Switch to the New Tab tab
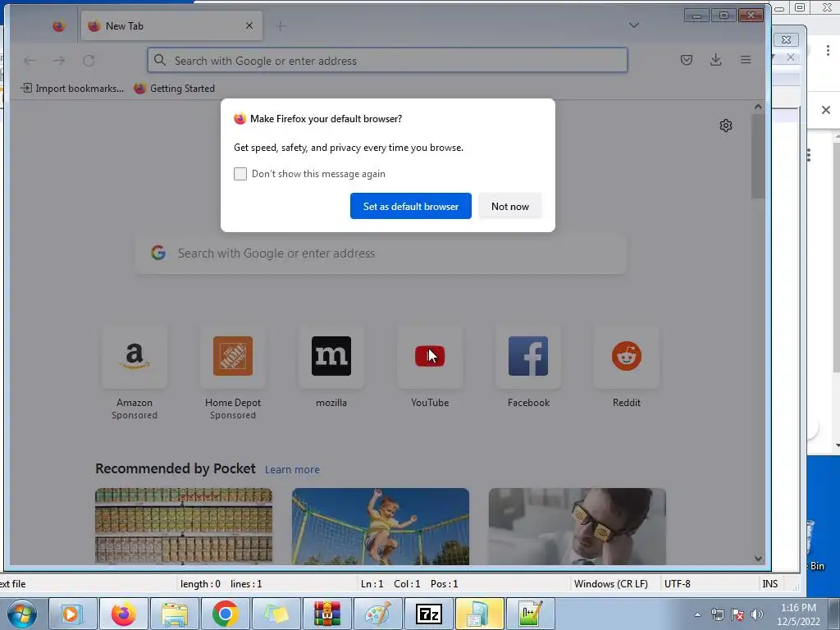The height and width of the screenshot is (630, 840). tap(171, 25)
